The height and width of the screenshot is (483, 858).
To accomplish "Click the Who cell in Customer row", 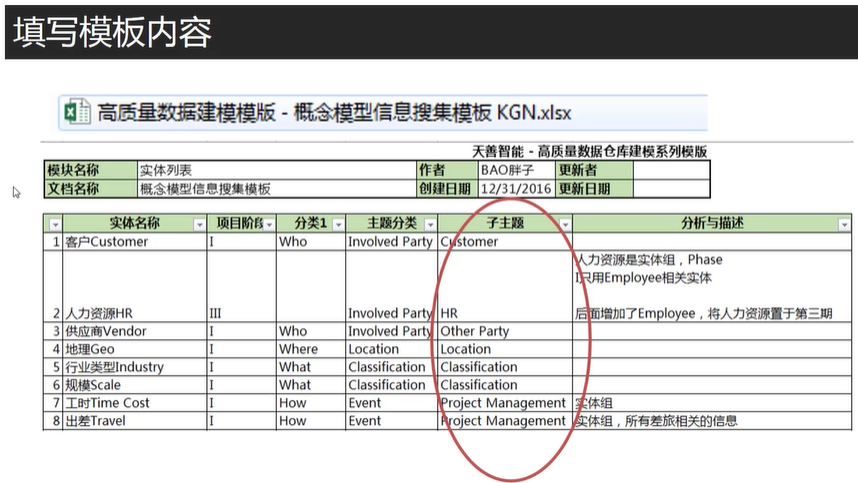I will [x=311, y=242].
